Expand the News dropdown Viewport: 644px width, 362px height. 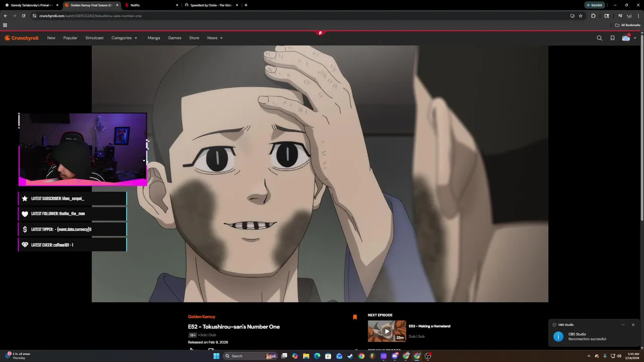(215, 38)
